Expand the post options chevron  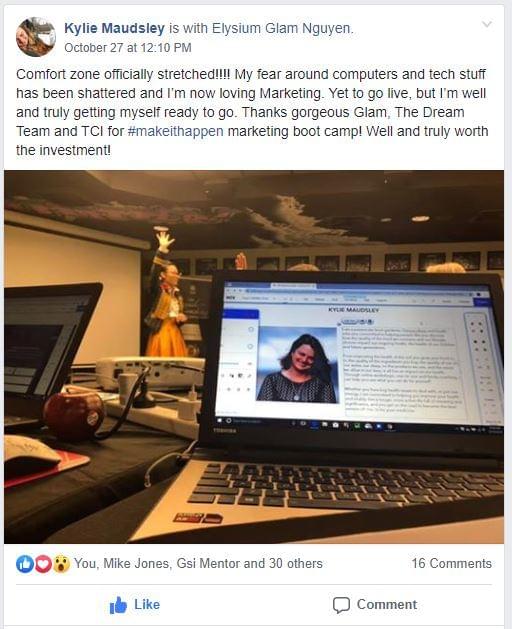[487, 24]
